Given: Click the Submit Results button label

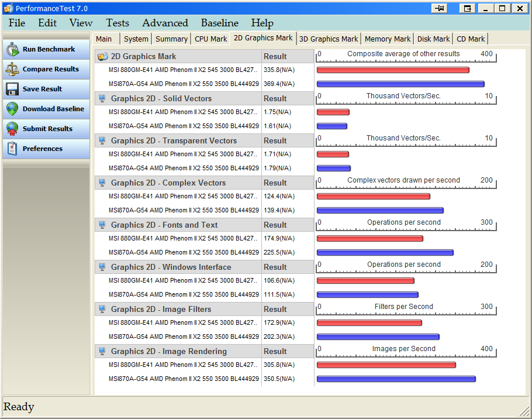Looking at the screenshot, I should tap(47, 129).
